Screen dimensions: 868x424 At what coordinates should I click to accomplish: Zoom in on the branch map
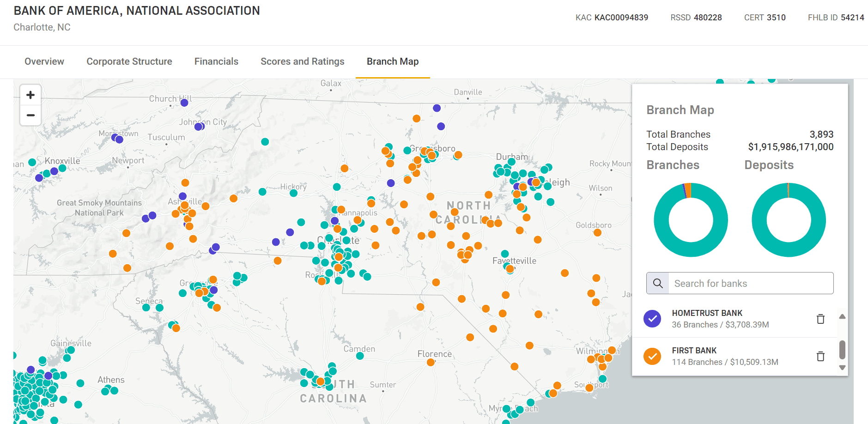click(x=30, y=95)
